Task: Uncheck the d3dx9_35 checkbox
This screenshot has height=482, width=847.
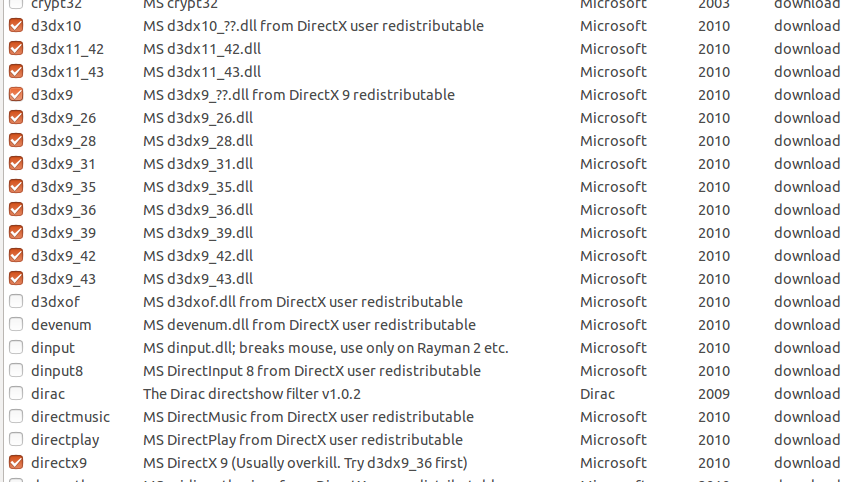Action: [x=16, y=186]
